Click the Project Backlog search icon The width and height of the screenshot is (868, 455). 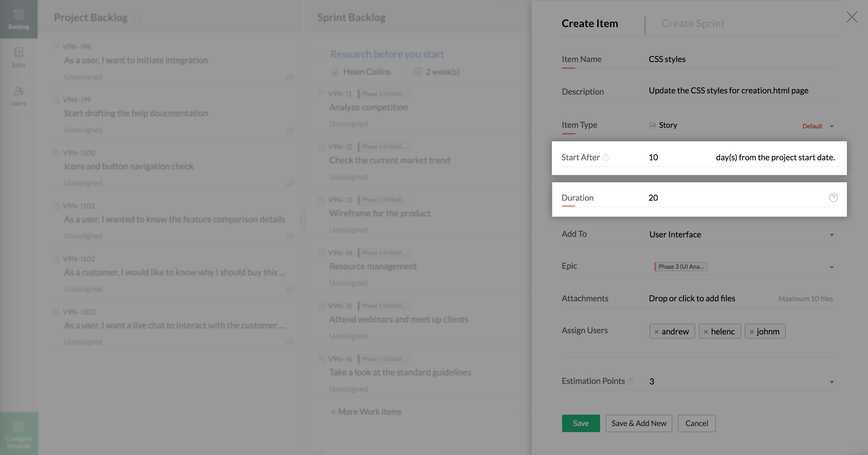137,18
